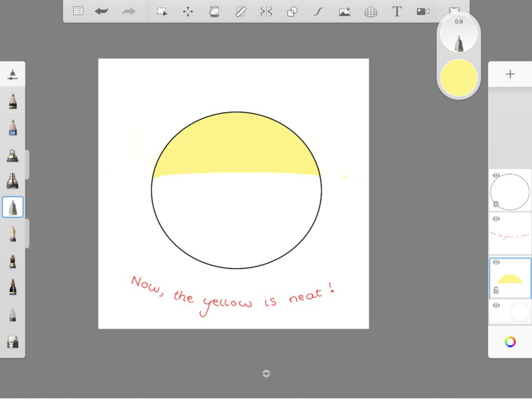Hide the yellow half-circle layer
Viewport: 532px width, 399px height.
496,262
